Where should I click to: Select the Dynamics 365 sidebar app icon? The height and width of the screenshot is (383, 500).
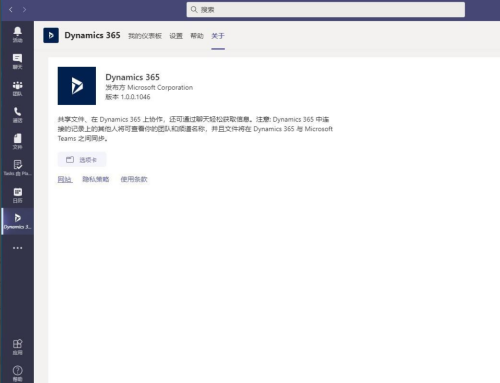17,221
